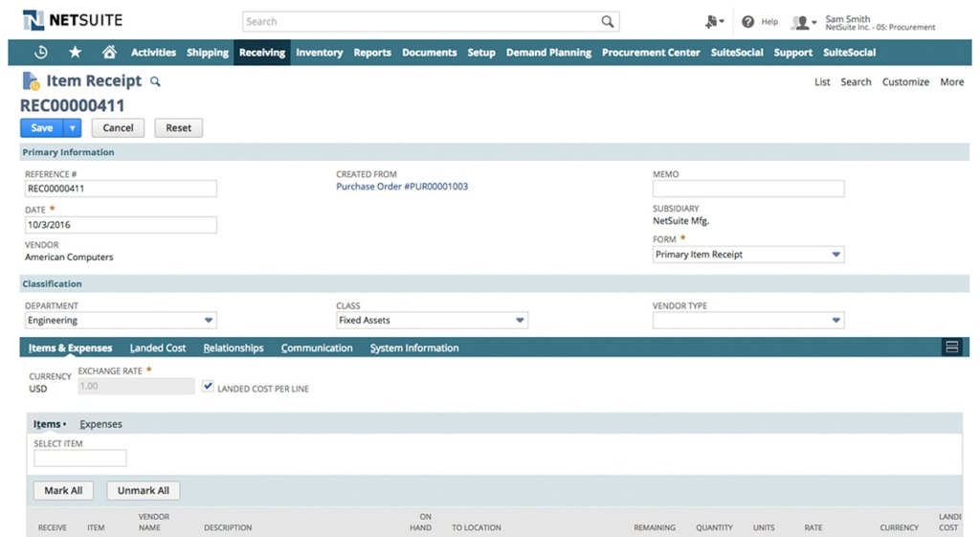This screenshot has width=980, height=537.
Task: Open the recent records clock icon
Action: tap(41, 53)
